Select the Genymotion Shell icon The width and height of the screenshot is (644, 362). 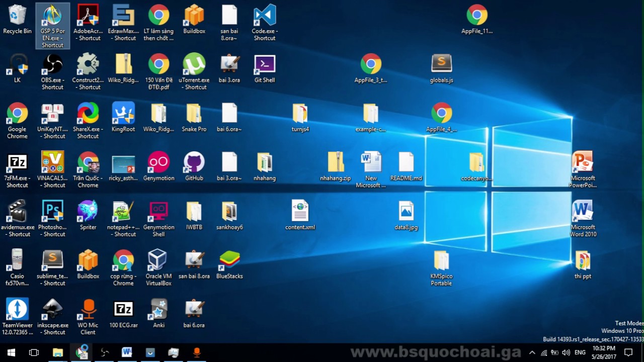pos(159,219)
